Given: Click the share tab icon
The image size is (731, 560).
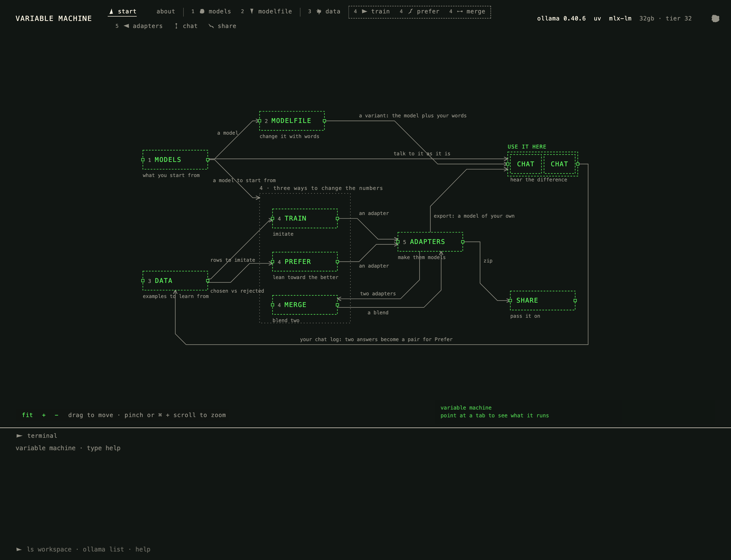Looking at the screenshot, I should pyautogui.click(x=211, y=26).
